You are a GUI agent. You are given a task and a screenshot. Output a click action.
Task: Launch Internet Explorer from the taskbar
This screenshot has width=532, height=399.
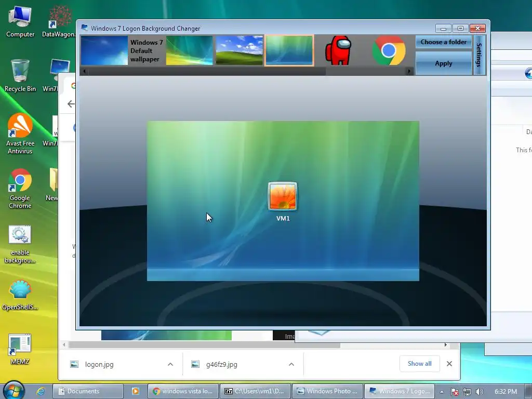coord(41,391)
